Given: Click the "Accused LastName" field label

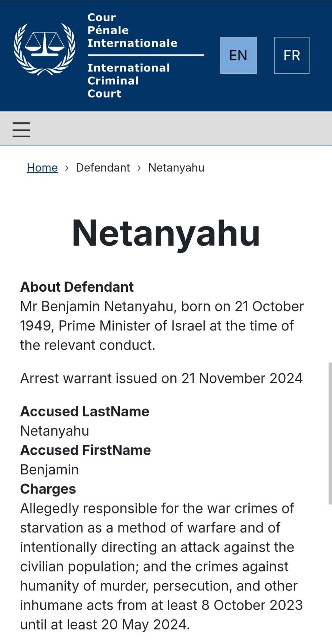Looking at the screenshot, I should [x=85, y=412].
